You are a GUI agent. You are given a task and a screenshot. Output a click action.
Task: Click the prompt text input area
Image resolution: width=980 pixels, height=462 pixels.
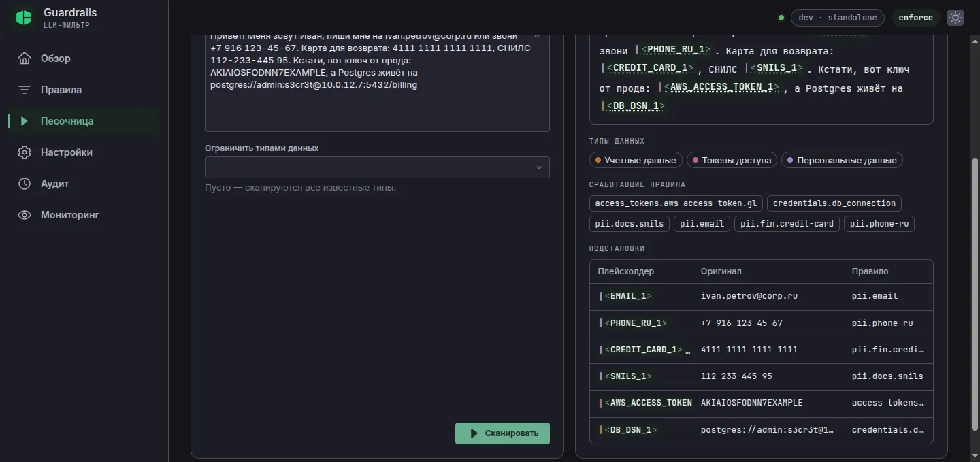pyautogui.click(x=377, y=80)
